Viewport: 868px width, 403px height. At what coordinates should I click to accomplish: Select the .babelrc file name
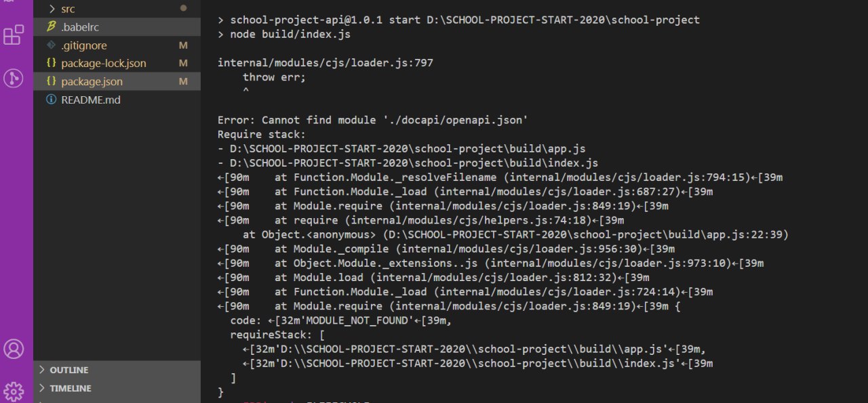(x=80, y=27)
